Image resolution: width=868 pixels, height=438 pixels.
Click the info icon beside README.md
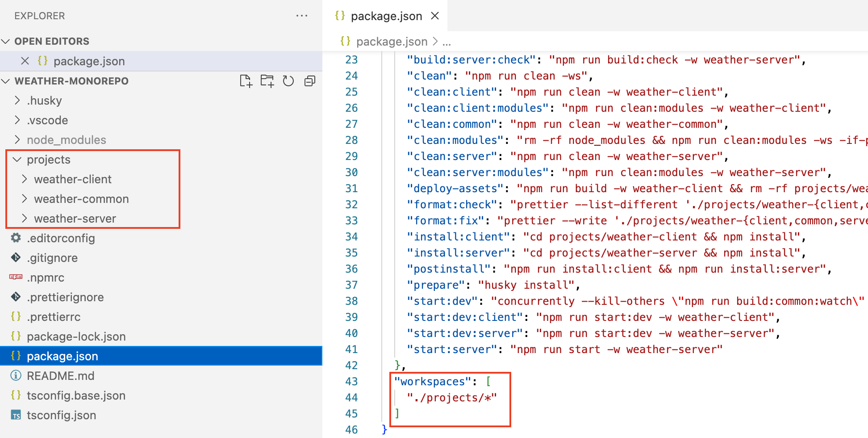16,375
